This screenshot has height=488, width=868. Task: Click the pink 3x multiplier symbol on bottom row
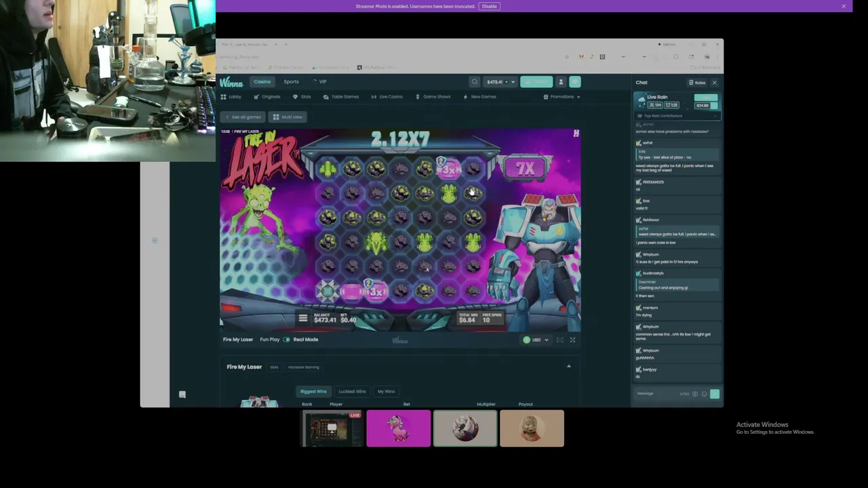[376, 291]
